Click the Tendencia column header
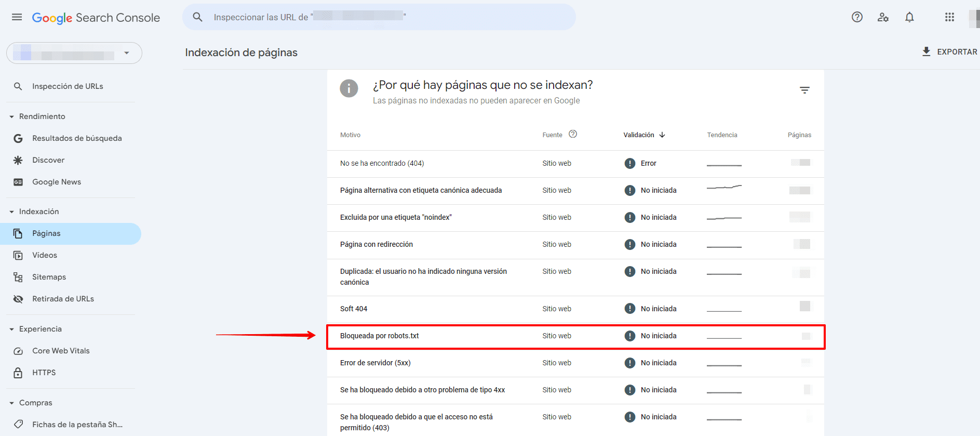This screenshot has height=436, width=980. pos(722,135)
